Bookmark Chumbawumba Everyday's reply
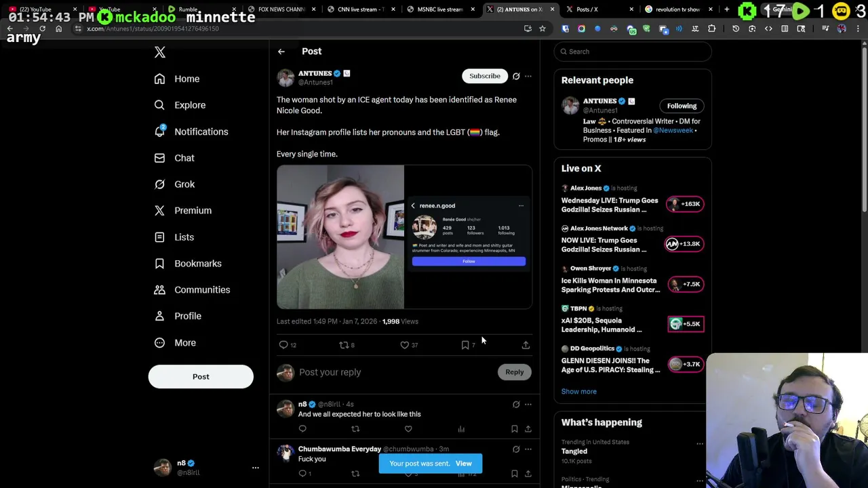This screenshot has height=488, width=868. (x=514, y=473)
